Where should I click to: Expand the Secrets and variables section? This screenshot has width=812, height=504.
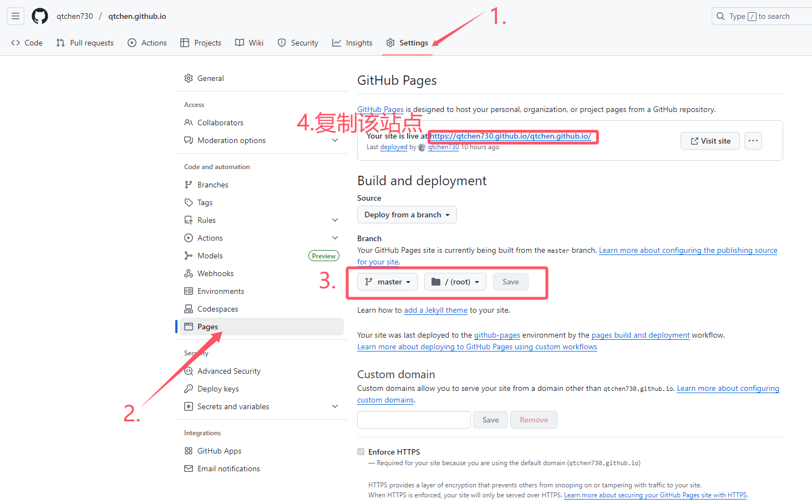(x=335, y=406)
